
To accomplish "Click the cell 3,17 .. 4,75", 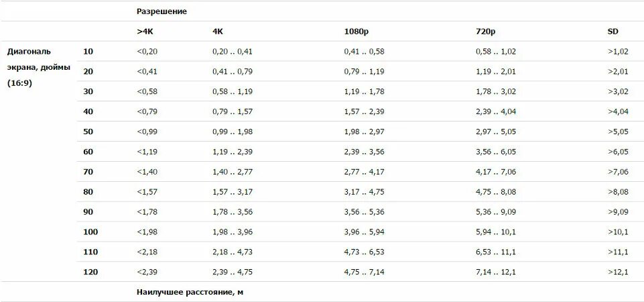I will pos(364,192).
